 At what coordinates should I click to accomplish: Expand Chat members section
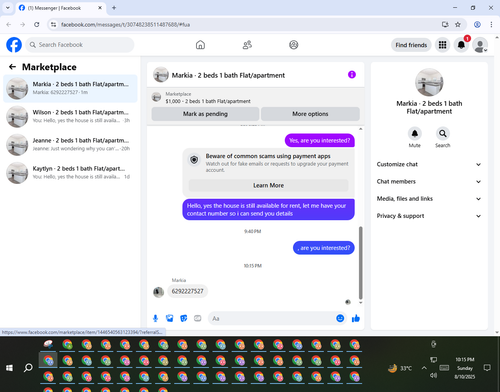point(429,182)
